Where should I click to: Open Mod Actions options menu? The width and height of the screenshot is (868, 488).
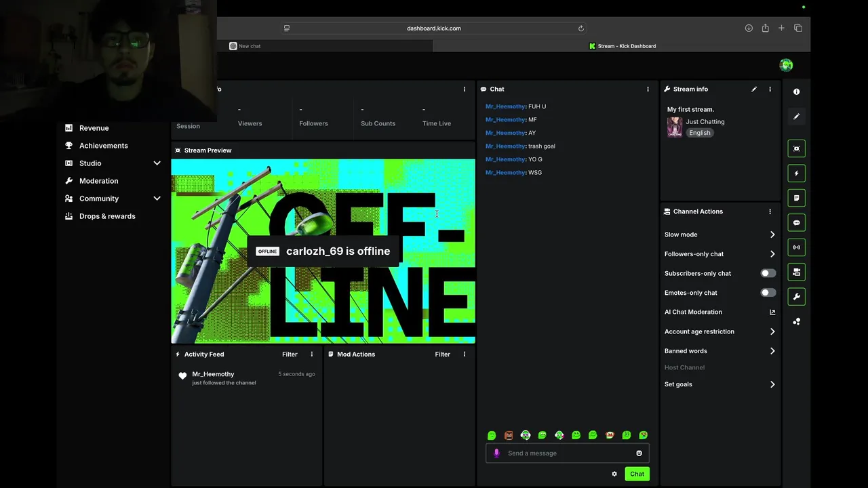[465, 354]
